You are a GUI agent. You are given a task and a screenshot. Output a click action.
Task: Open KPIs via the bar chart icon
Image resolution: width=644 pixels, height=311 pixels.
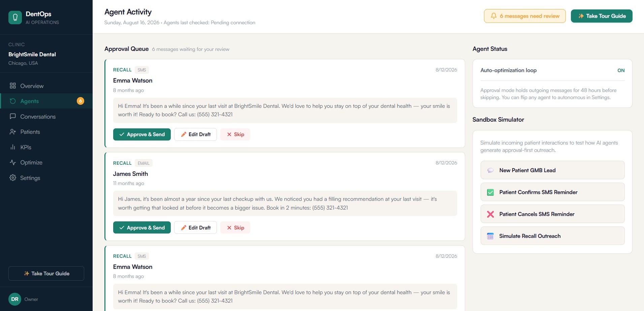pyautogui.click(x=13, y=147)
